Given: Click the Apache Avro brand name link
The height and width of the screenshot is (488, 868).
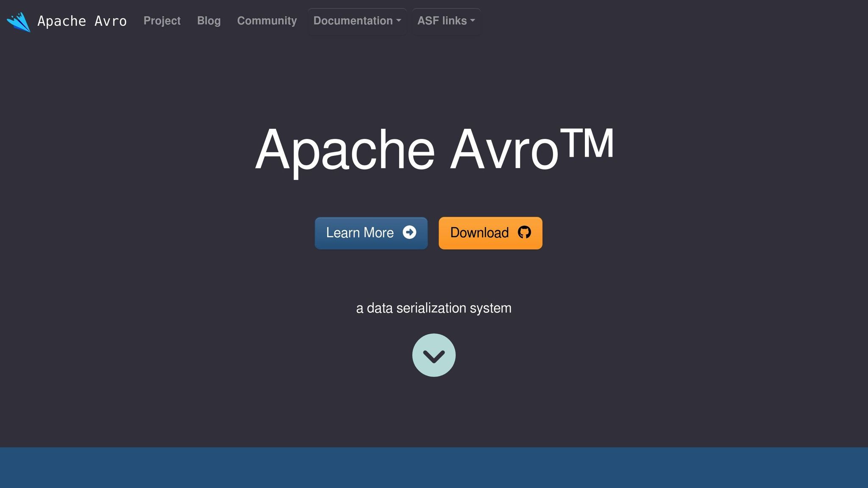Looking at the screenshot, I should [82, 21].
